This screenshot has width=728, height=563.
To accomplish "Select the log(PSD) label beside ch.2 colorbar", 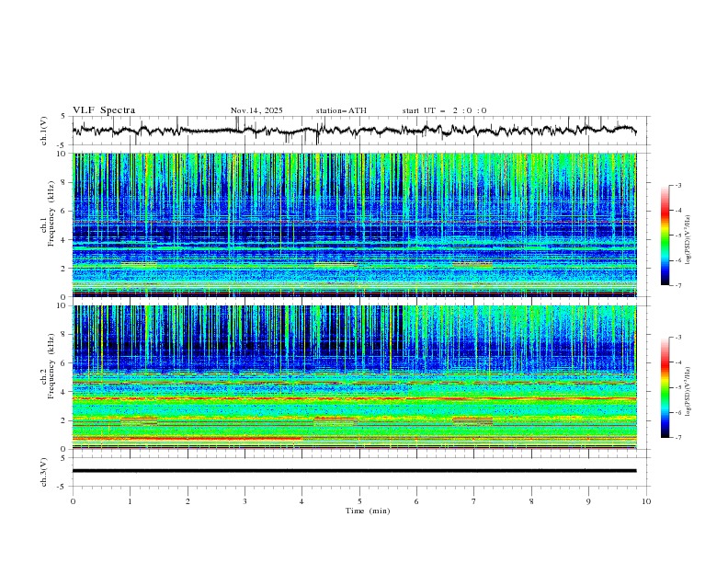I will click(688, 391).
